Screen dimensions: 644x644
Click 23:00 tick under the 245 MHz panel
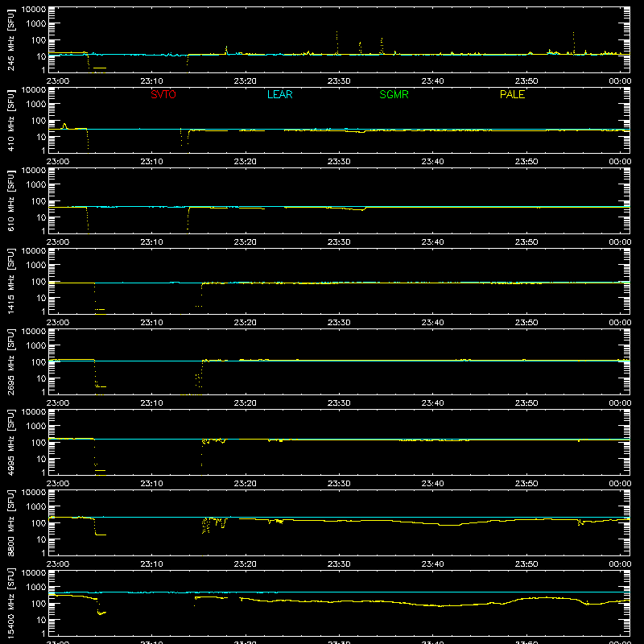coord(58,81)
